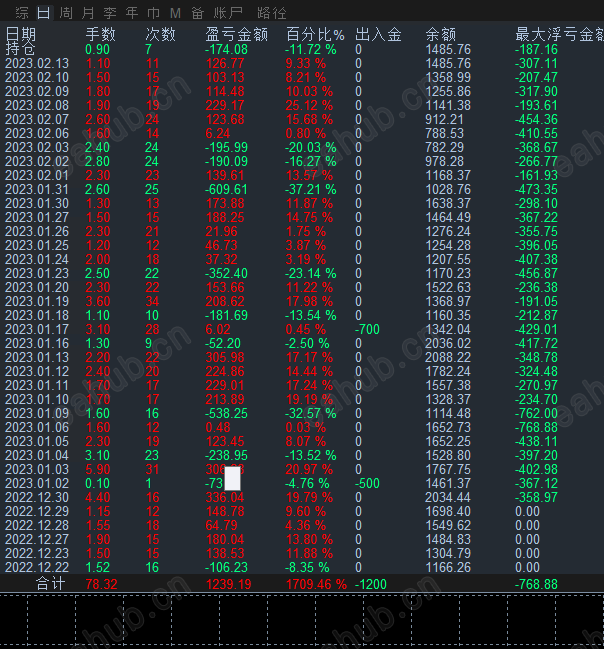
Task: Click the 盈亏金额 column header
Action: 236,34
